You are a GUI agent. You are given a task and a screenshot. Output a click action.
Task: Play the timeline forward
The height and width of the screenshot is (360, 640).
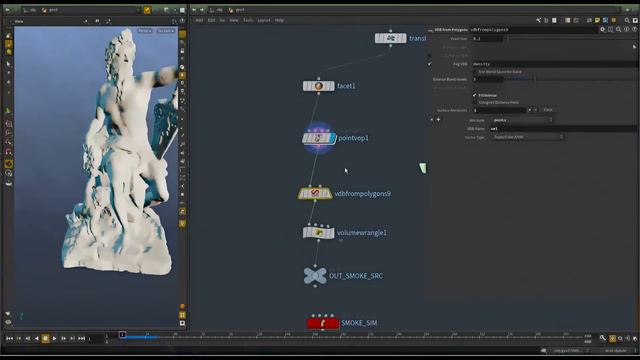click(x=54, y=338)
